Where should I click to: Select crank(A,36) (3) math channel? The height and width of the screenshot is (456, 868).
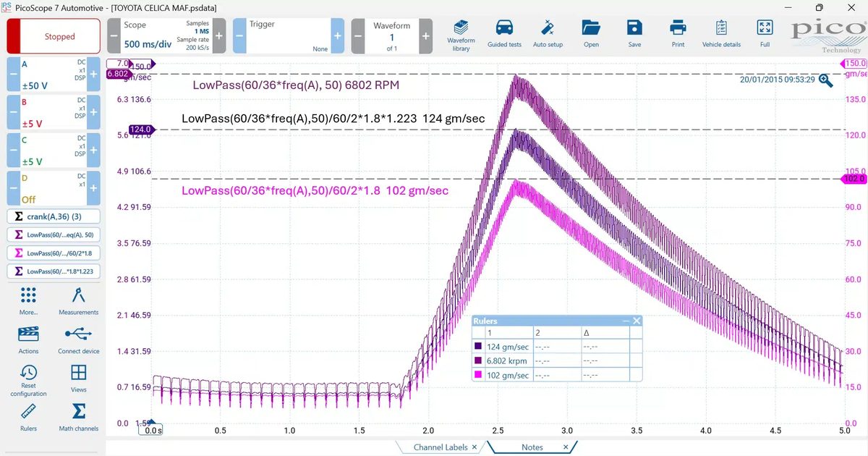[x=54, y=216]
